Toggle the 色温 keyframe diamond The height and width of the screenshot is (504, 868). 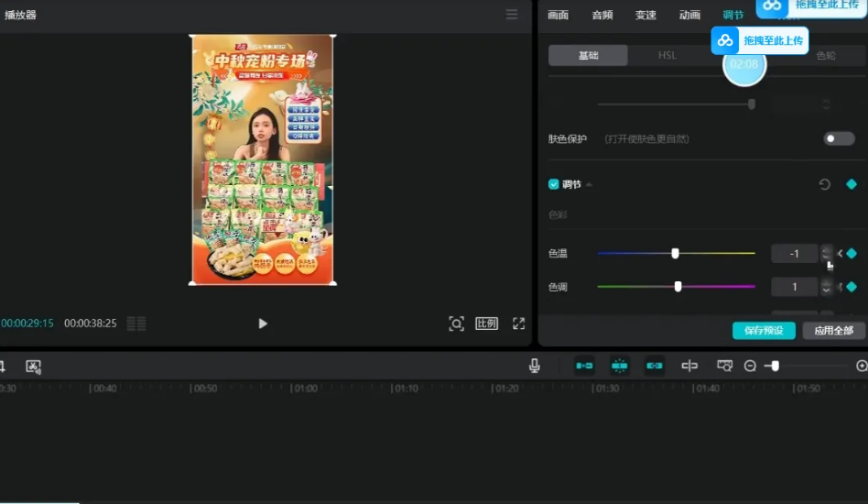coord(852,254)
